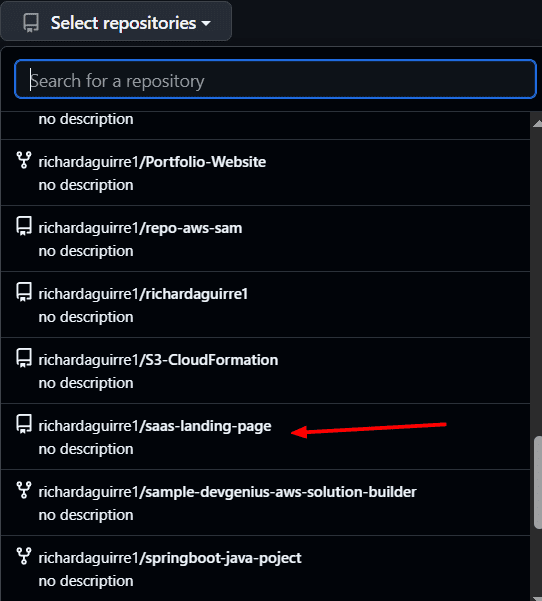542x601 pixels.
Task: Click the fork icon beside sample-devgenius-aws-solution-builder
Action: click(24, 490)
